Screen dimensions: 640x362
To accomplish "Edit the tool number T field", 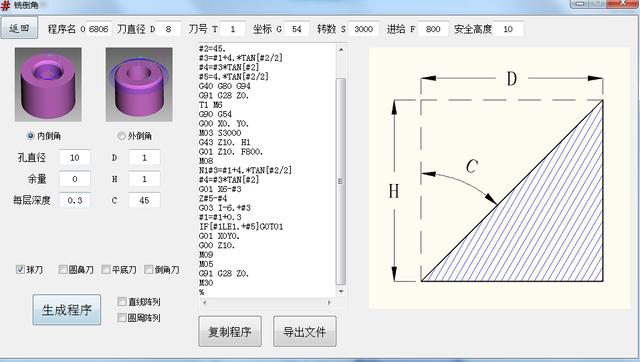I will click(233, 29).
